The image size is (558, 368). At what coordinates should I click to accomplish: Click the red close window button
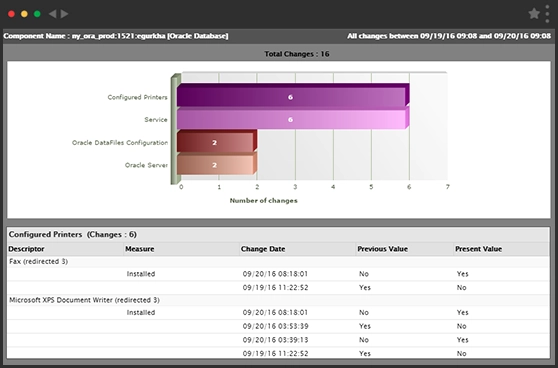pyautogui.click(x=11, y=14)
